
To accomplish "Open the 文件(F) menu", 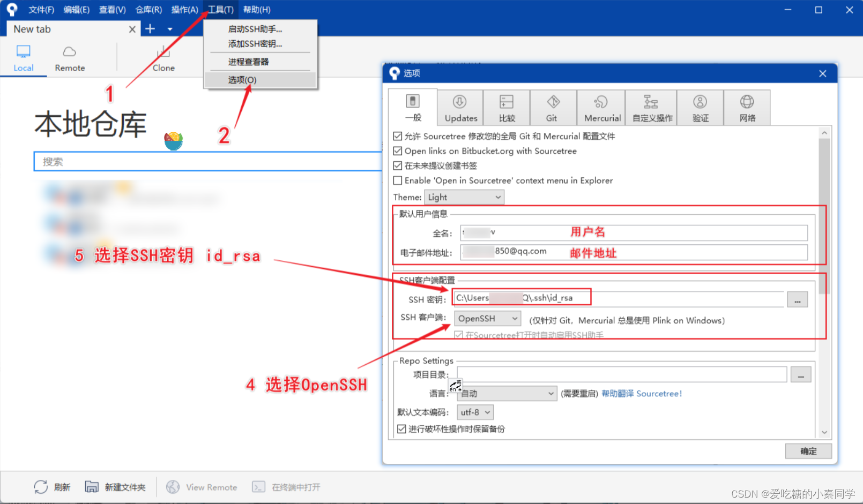I will click(41, 10).
